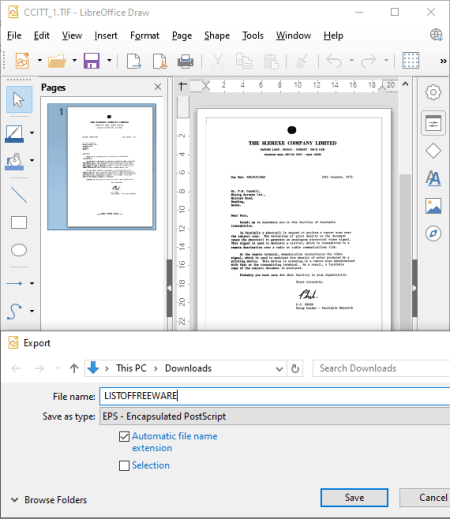450x519 pixels.
Task: Check the Selection checkbox
Action: coord(124,465)
